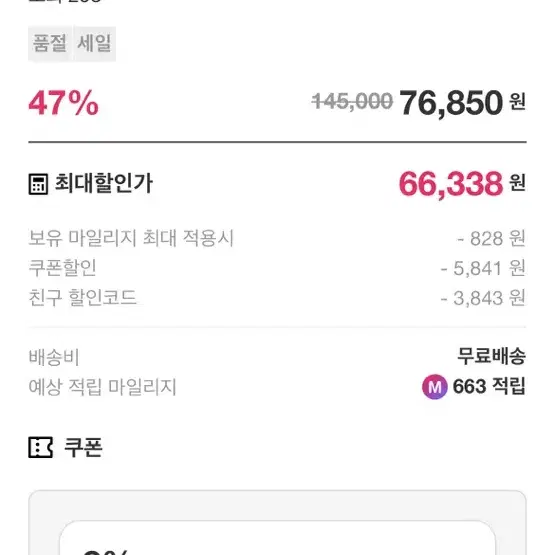
Task: Open the coupon card at the bottom
Action: point(277,538)
